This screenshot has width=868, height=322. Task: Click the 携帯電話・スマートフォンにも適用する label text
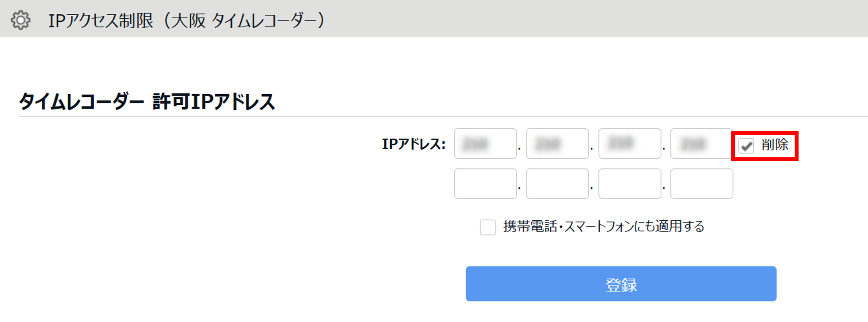point(603,226)
